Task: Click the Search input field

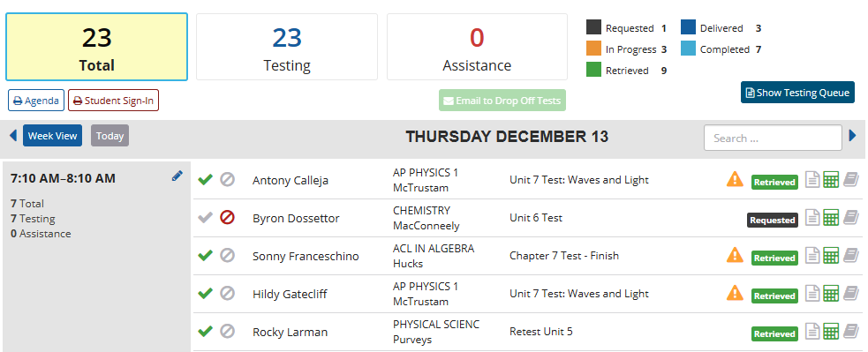Action: coord(773,138)
